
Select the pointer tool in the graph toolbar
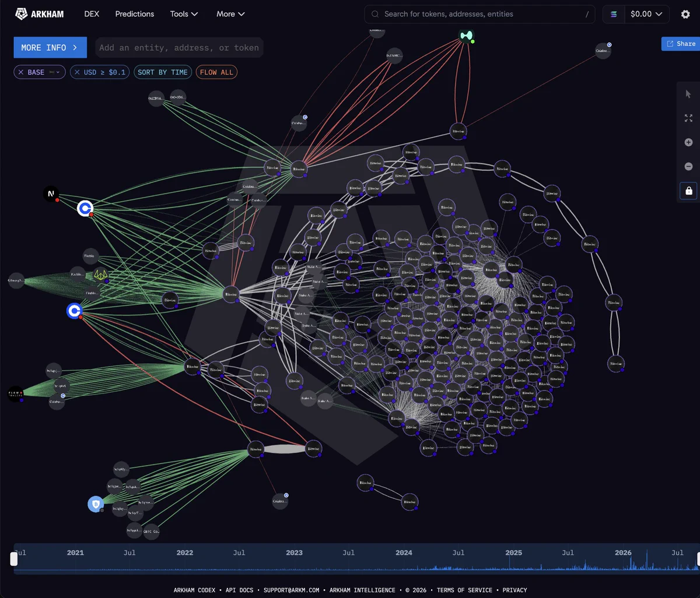[688, 94]
